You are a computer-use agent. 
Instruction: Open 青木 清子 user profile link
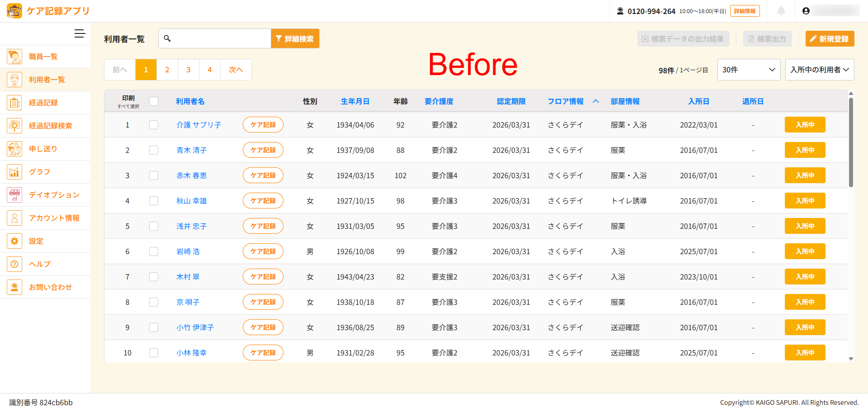pyautogui.click(x=192, y=150)
